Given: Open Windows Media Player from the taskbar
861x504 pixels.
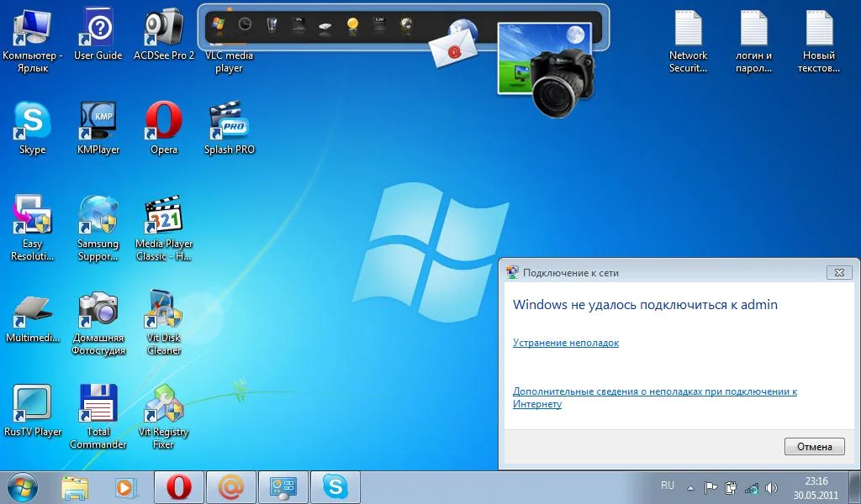Looking at the screenshot, I should [126, 487].
